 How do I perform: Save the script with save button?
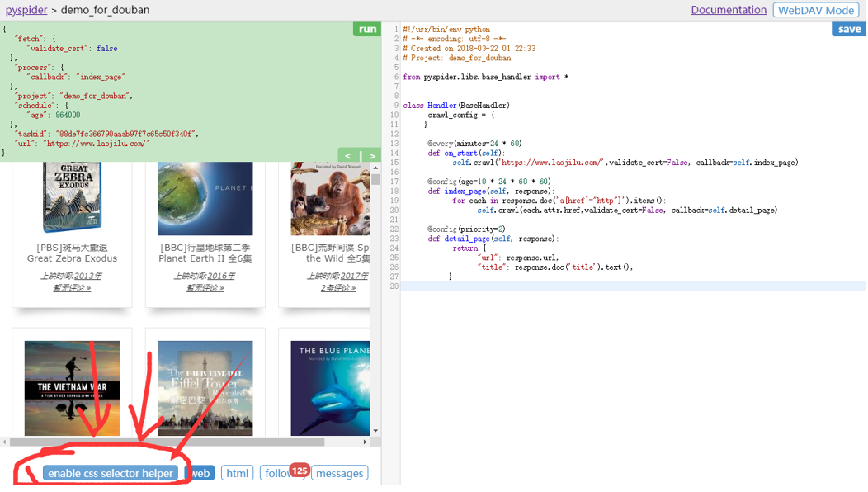point(849,29)
